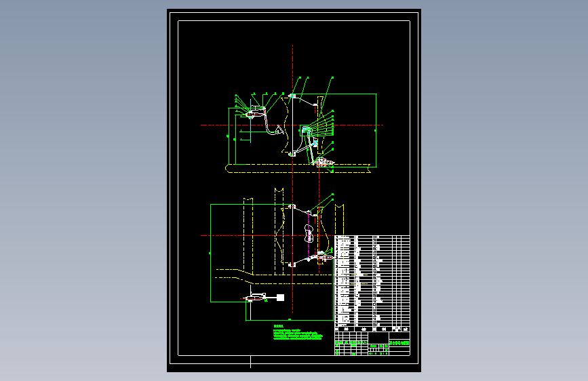Click the parts list table in drawing
The width and height of the screenshot is (588, 381).
(372, 283)
